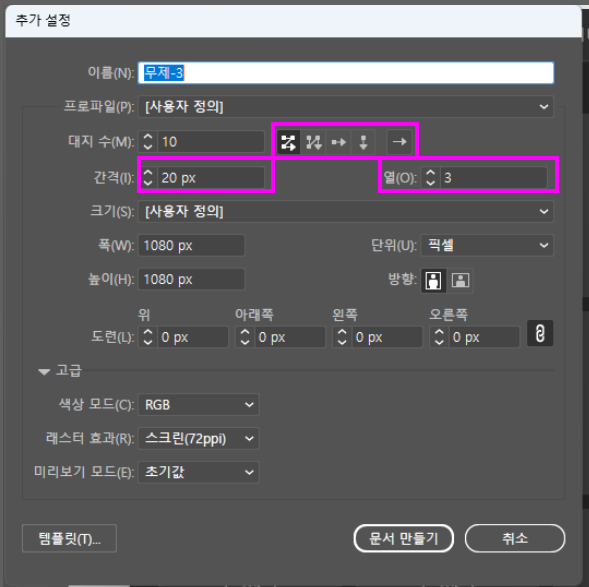Click the 대지 수 artboard count field
Screen dimensions: 589x587
coord(211,142)
